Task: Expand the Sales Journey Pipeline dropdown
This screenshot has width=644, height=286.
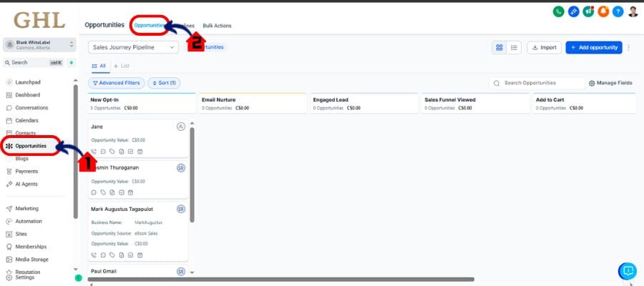Action: pos(133,47)
